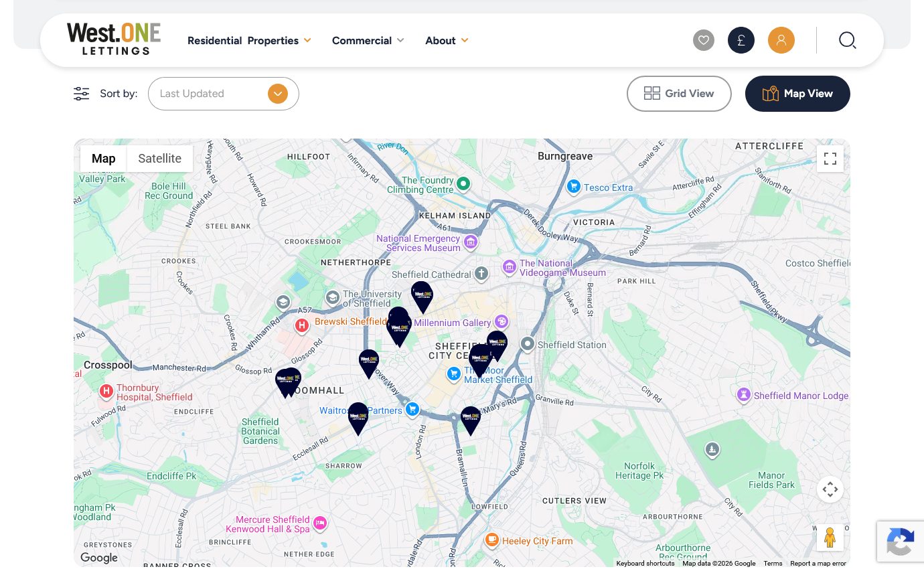
Task: Click National Emergency Services Museum marker
Action: [471, 242]
